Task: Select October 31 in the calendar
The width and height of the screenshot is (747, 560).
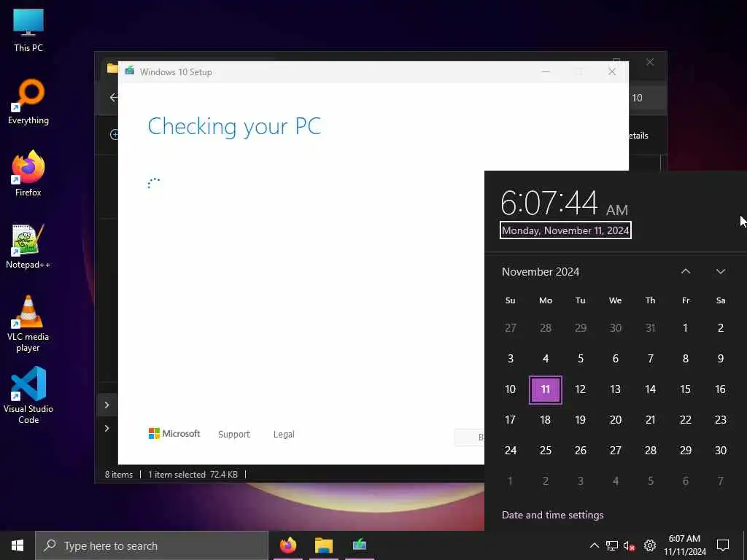Action: point(650,328)
